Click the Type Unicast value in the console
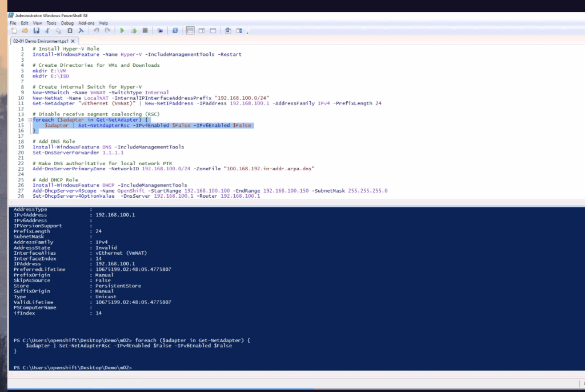Image resolution: width=585 pixels, height=392 pixels. [x=106, y=297]
